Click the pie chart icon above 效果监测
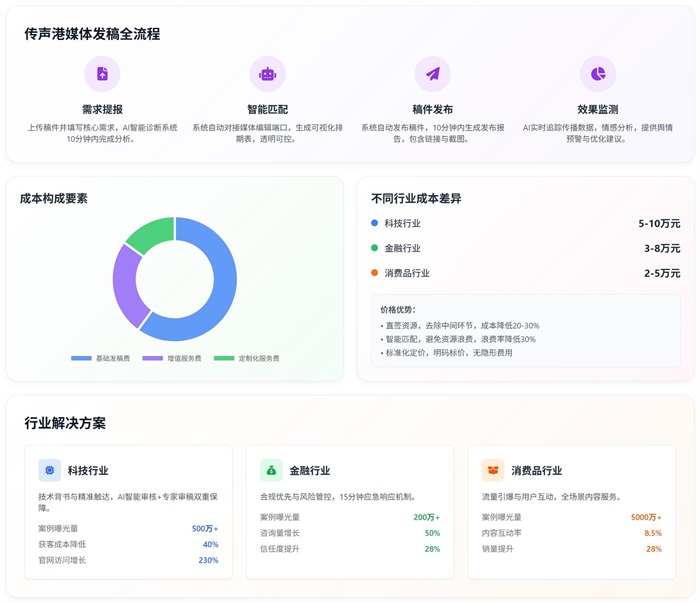This screenshot has height=603, width=700. tap(598, 74)
